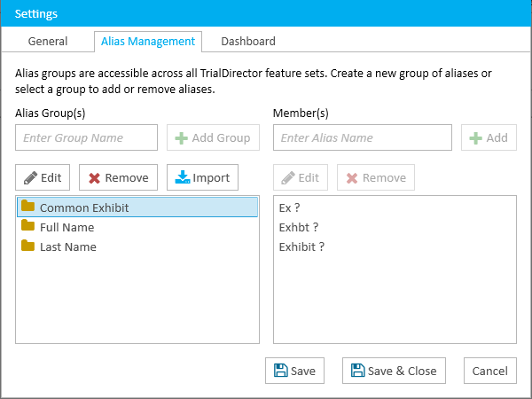Select the Exhibit ? alias member
532x399 pixels.
301,246
